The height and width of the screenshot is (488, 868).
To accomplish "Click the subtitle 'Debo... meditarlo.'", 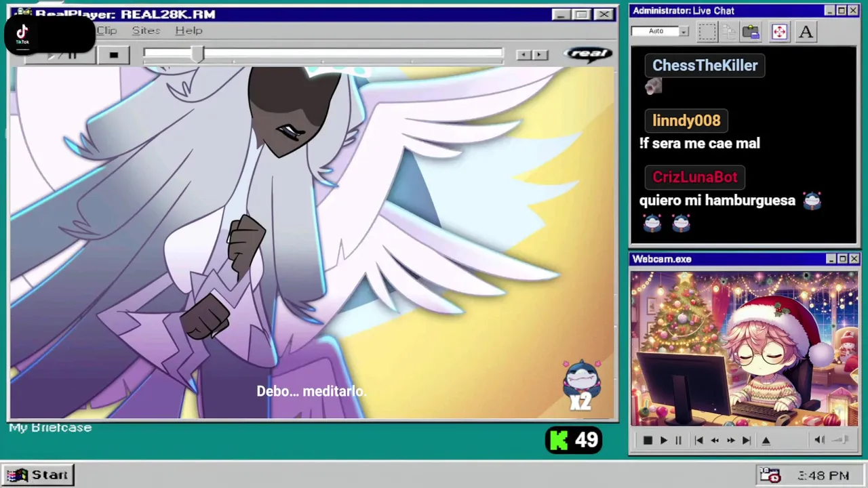I will point(311,391).
